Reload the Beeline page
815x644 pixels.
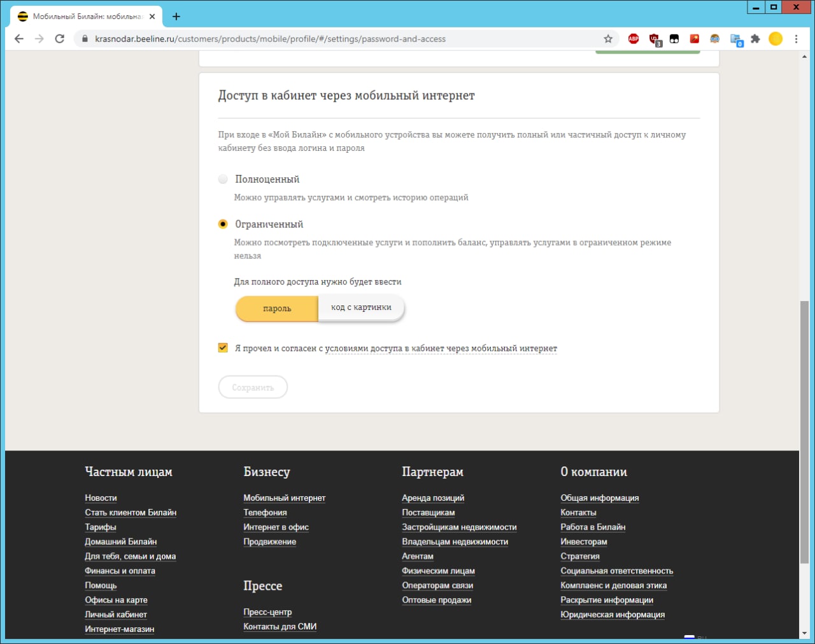[60, 39]
